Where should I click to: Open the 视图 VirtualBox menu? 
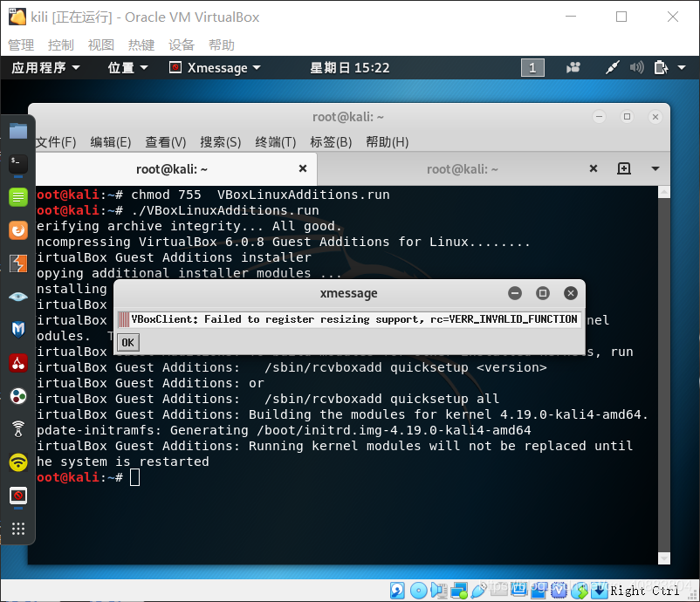tap(101, 44)
